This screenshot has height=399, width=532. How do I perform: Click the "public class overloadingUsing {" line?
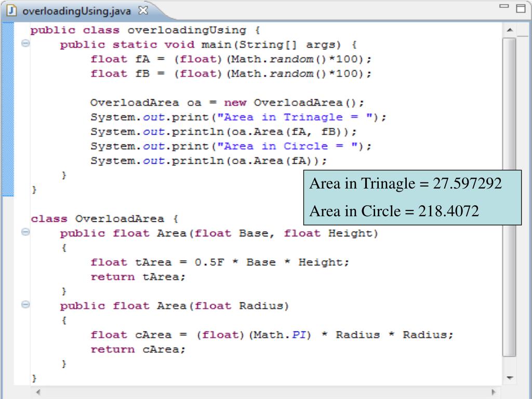(145, 30)
